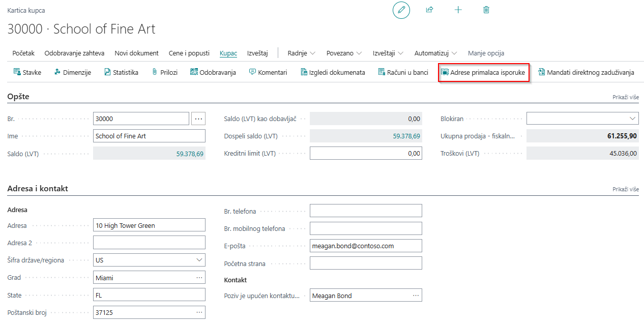Open Dimenzije from the toolbar

pos(72,72)
